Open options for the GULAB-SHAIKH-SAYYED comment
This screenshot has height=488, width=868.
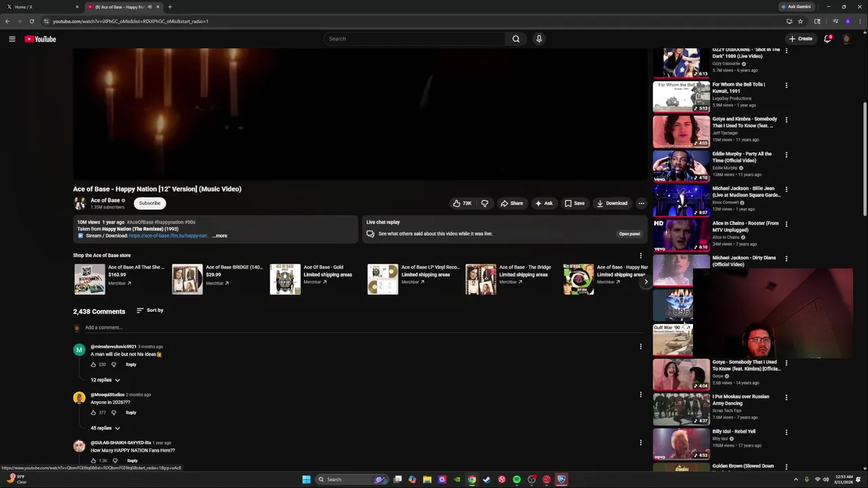coord(640,443)
